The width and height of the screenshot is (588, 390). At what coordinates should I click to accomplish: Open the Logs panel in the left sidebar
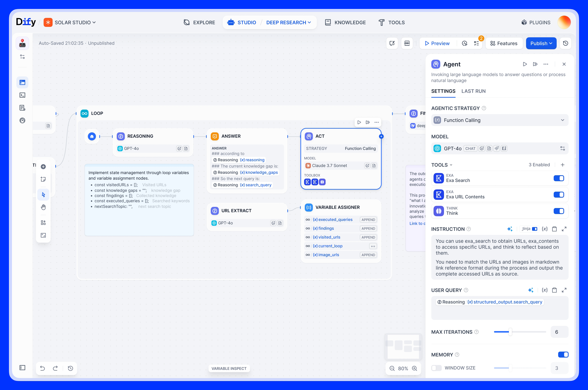click(22, 108)
